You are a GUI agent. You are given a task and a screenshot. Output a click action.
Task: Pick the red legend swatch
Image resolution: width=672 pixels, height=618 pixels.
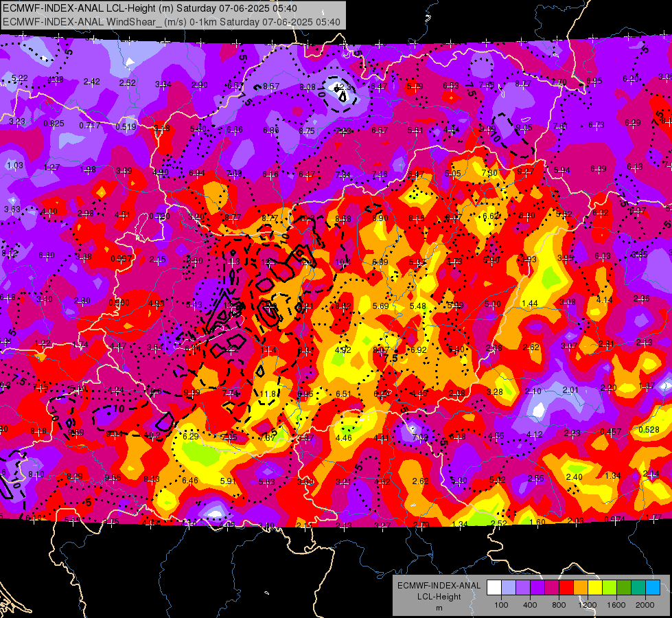pyautogui.click(x=566, y=588)
